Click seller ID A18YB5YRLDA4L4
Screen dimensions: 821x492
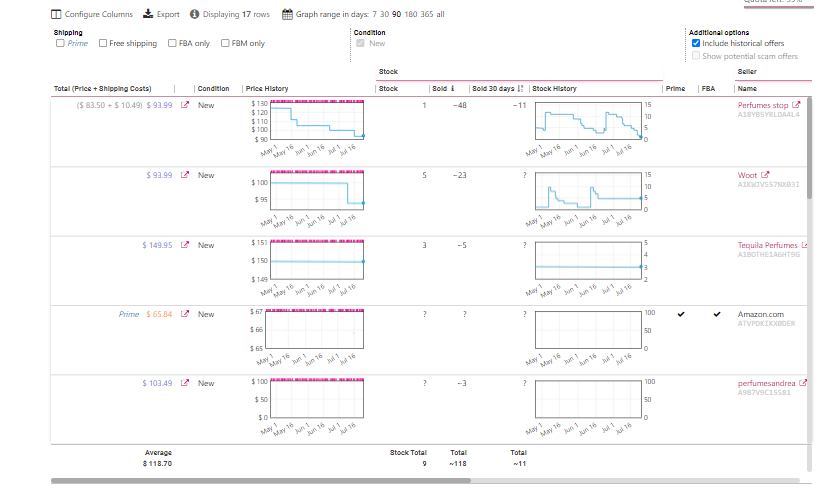coord(768,115)
